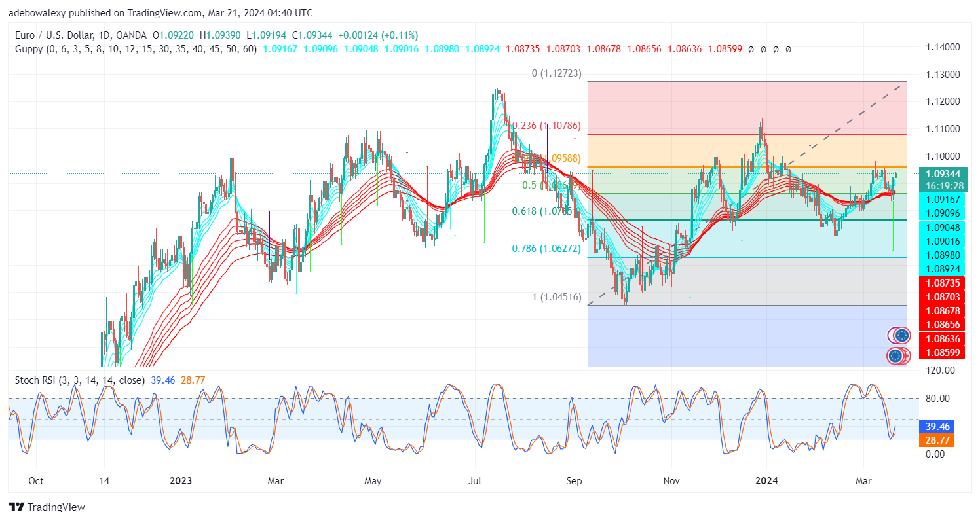The height and width of the screenshot is (521, 980).
Task: Click the Sep label on time axis
Action: pyautogui.click(x=575, y=481)
